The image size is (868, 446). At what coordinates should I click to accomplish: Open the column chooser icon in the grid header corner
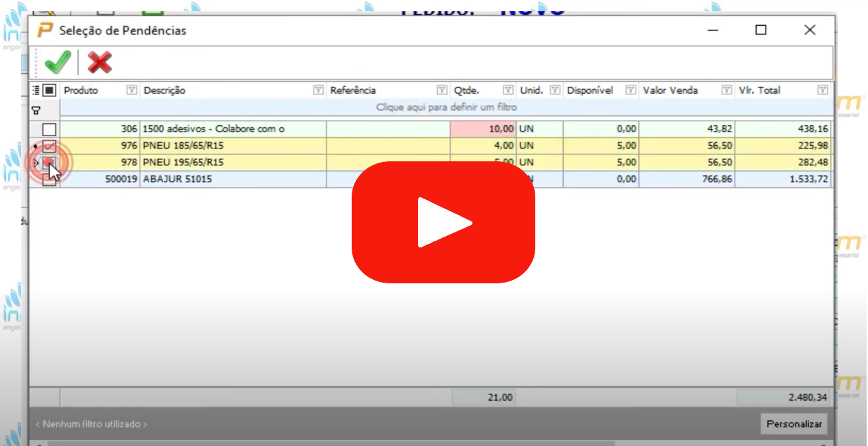[36, 90]
